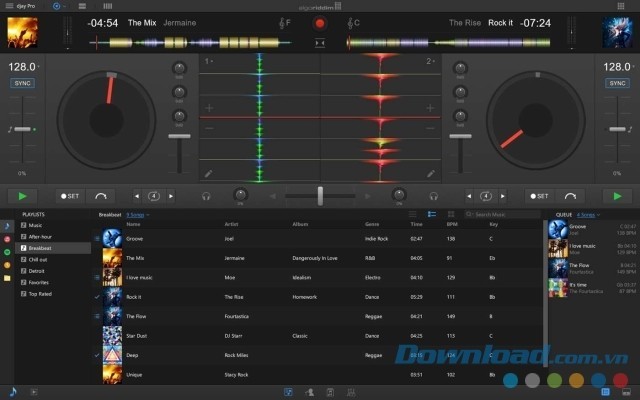Open iTunes music source in sidebar
Image resolution: width=640 pixels, height=400 pixels.
(x=8, y=226)
